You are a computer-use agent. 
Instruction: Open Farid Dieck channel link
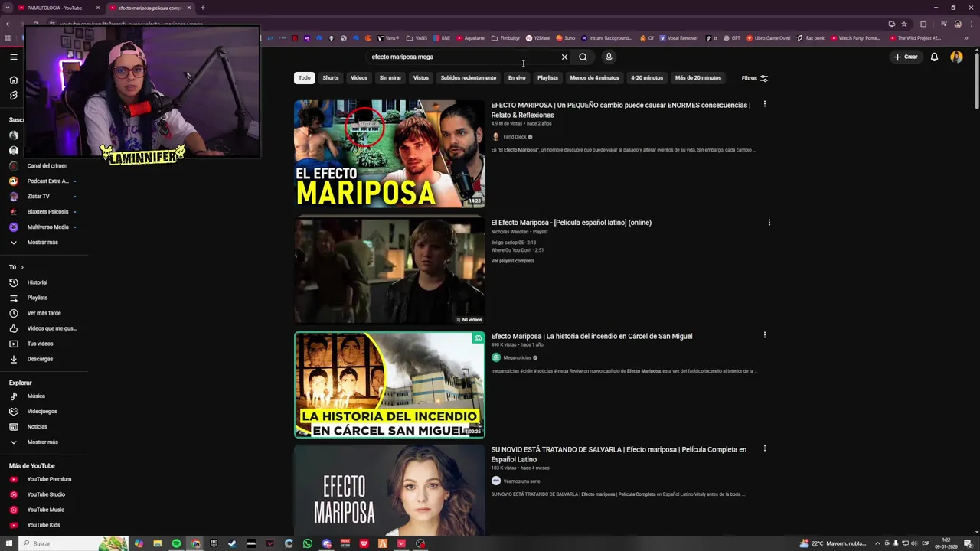tap(514, 137)
